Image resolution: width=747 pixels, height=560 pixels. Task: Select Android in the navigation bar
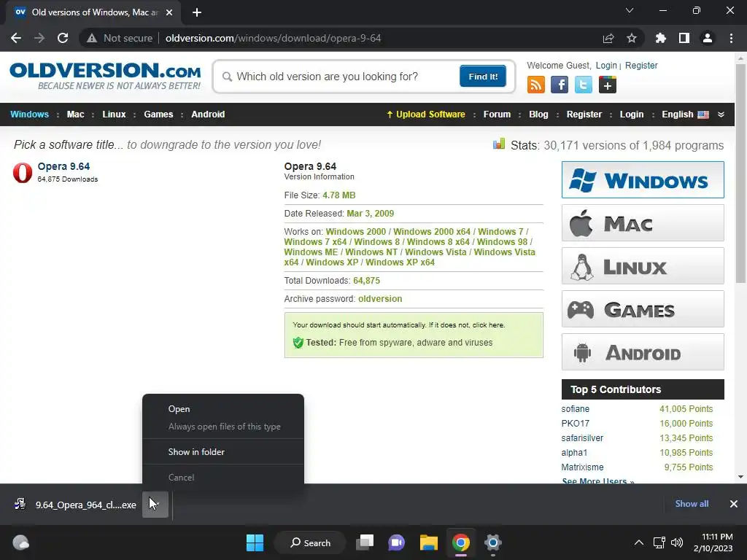(x=208, y=114)
